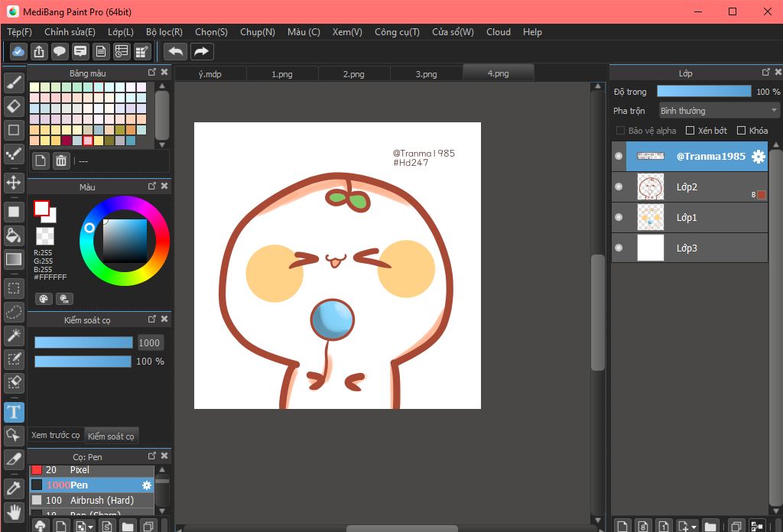
Task: Undock the Cọ: Pen panel
Action: 152,456
